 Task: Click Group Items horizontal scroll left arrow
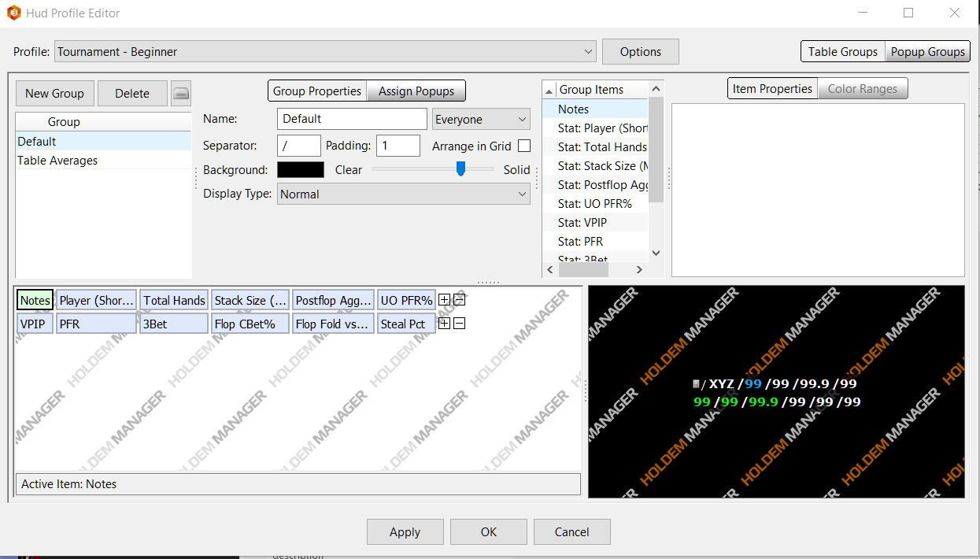[x=550, y=270]
